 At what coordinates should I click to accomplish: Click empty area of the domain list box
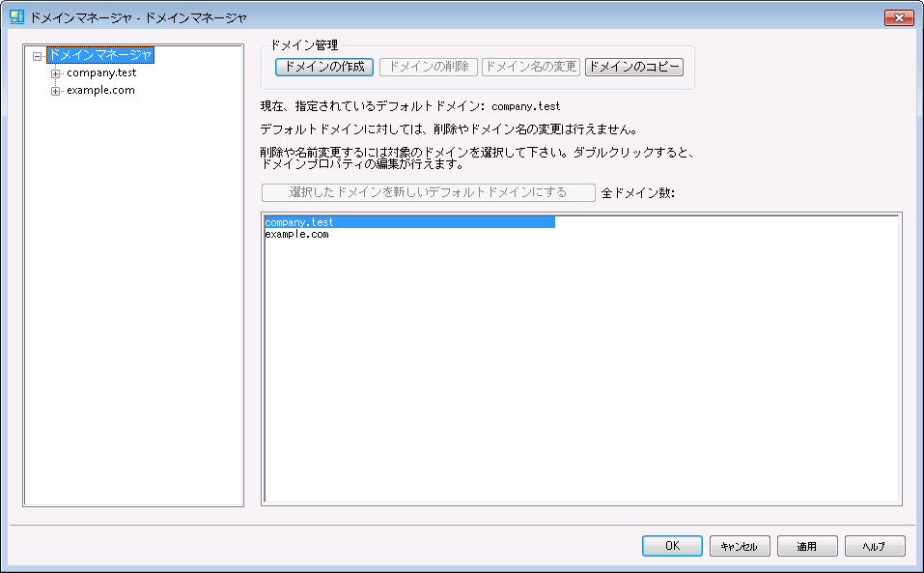pos(579,387)
